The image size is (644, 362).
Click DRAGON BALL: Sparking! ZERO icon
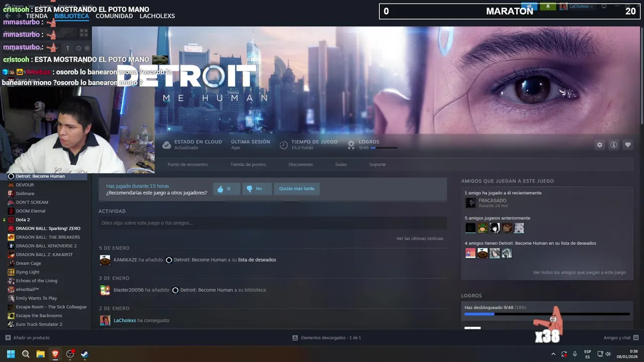coord(11,229)
